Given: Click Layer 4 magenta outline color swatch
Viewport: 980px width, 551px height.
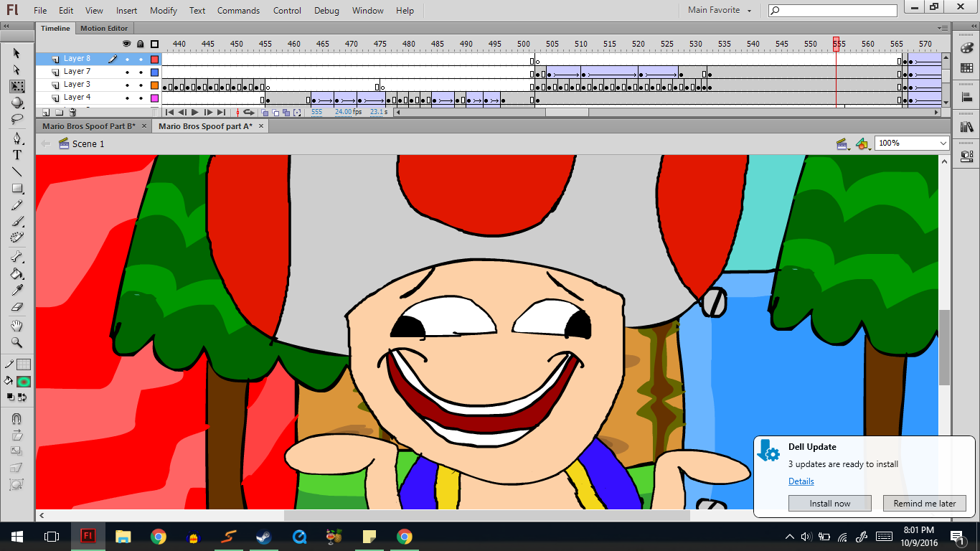Looking at the screenshot, I should (154, 98).
